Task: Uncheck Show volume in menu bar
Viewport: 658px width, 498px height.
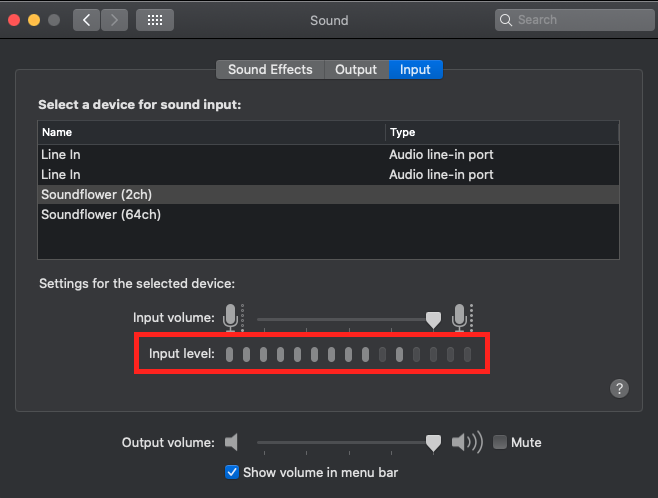Action: pos(232,472)
